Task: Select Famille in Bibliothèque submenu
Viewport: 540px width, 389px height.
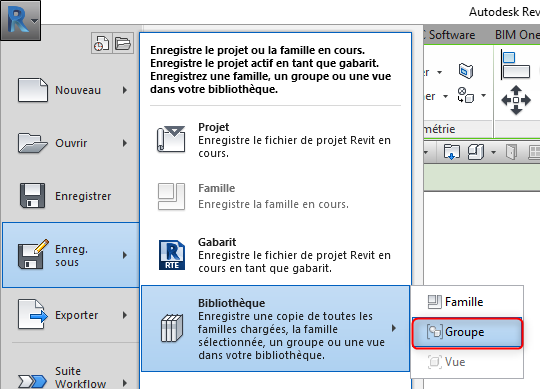Action: click(x=467, y=302)
